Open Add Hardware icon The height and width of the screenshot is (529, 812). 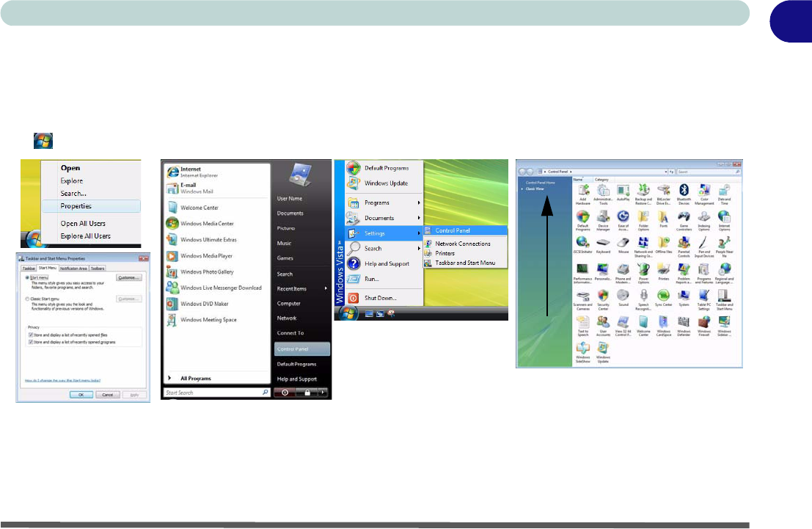point(582,194)
